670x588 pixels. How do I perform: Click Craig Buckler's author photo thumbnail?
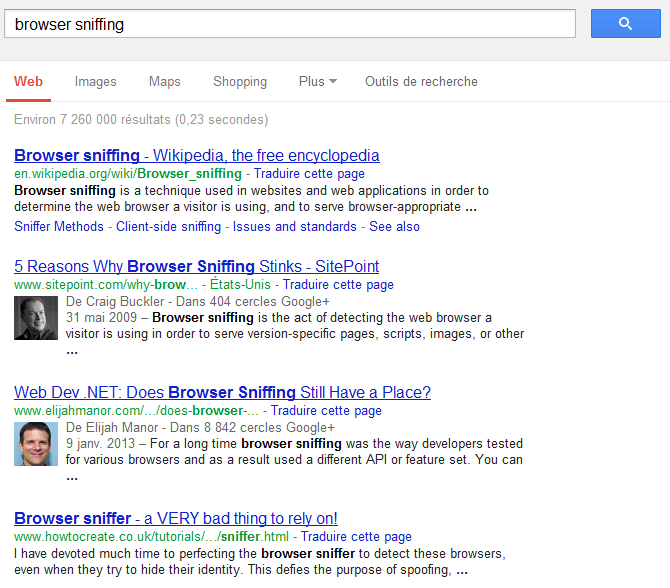(x=36, y=318)
